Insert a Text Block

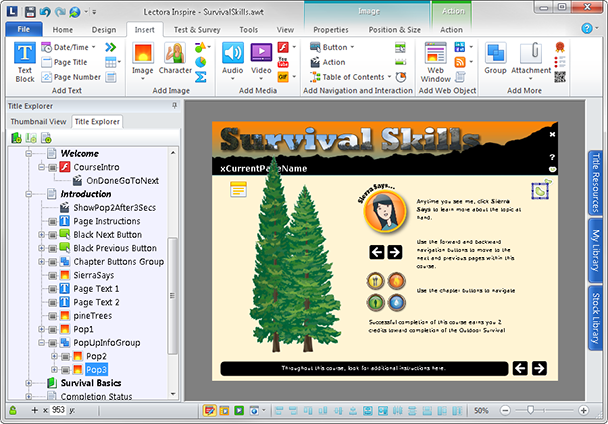[25, 62]
